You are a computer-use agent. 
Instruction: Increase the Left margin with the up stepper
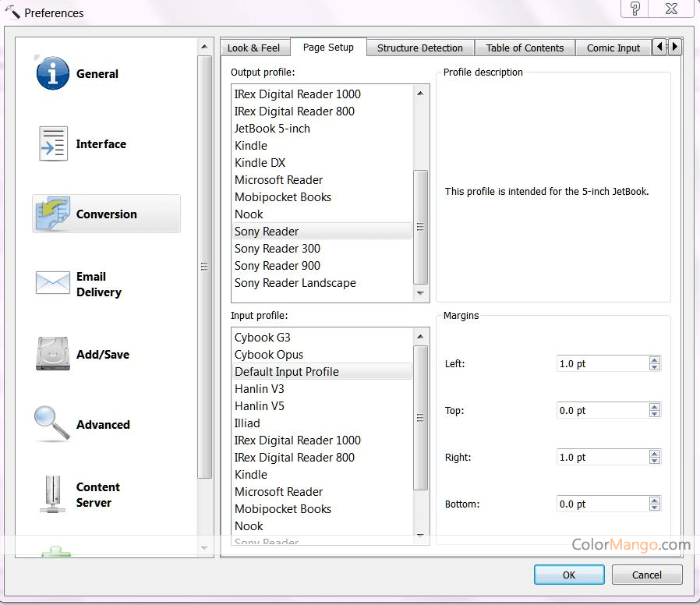click(x=654, y=359)
